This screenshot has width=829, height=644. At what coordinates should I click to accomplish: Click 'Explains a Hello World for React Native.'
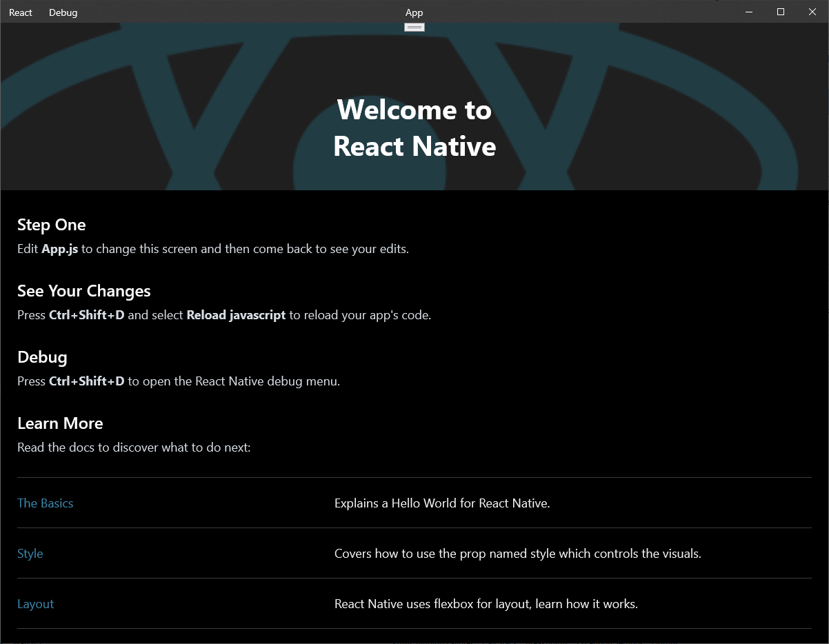[442, 503]
